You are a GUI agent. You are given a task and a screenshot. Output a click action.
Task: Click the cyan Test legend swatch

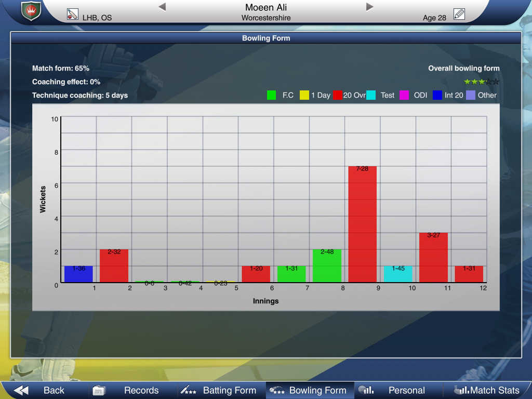[371, 95]
